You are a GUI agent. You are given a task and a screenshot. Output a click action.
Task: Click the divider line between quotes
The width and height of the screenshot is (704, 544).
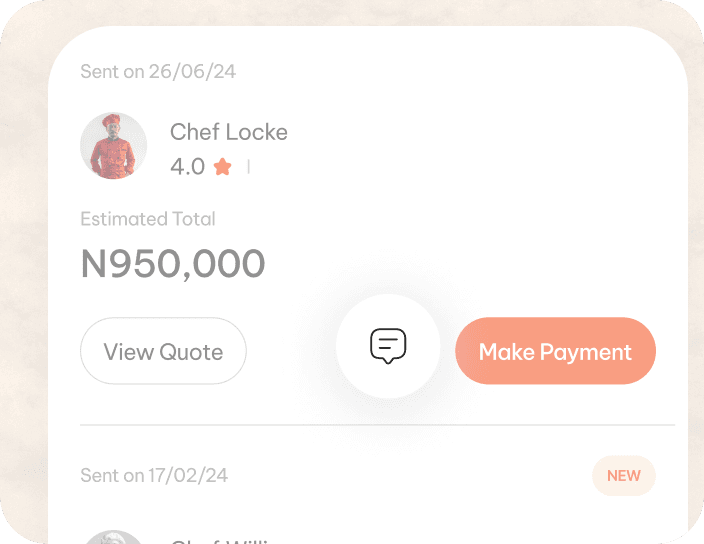coord(377,425)
